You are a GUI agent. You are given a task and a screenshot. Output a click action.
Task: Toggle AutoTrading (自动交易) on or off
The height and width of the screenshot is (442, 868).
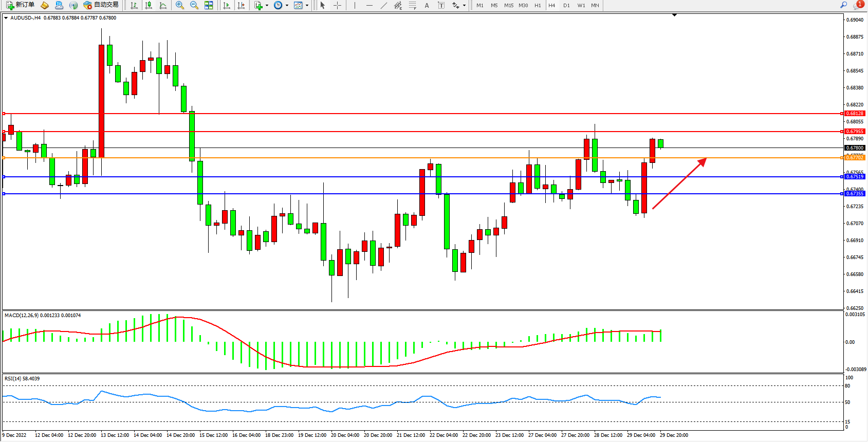(101, 5)
